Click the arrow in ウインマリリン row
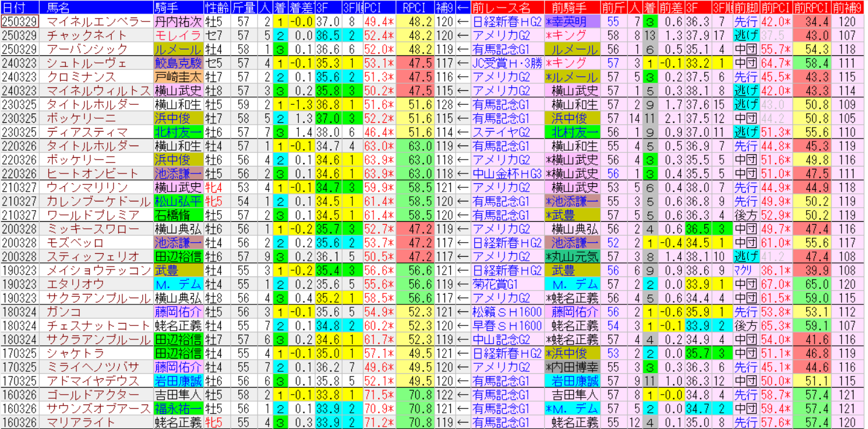This screenshot has height=429, width=868. coord(463,187)
